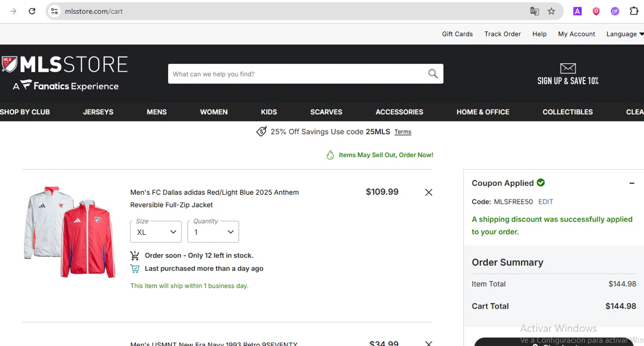Open the Size XL dropdown
Screen dimensions: 644x346
coord(155,232)
